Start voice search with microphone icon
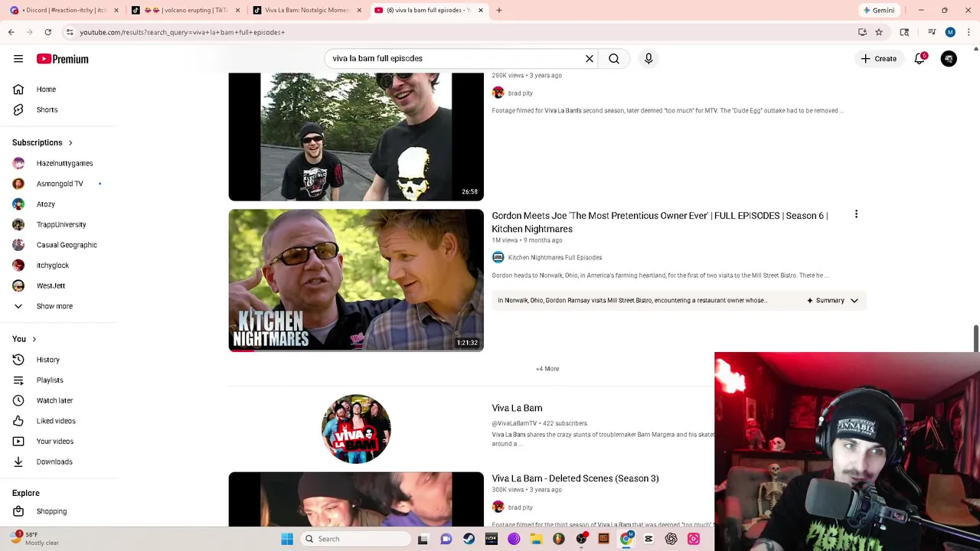The width and height of the screenshot is (980, 551). [x=648, y=58]
